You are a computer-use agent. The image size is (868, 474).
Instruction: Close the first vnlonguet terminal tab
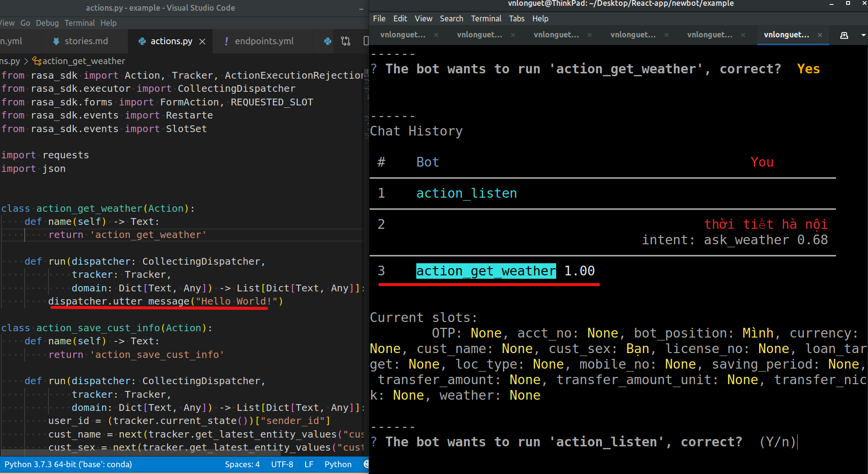coord(436,35)
